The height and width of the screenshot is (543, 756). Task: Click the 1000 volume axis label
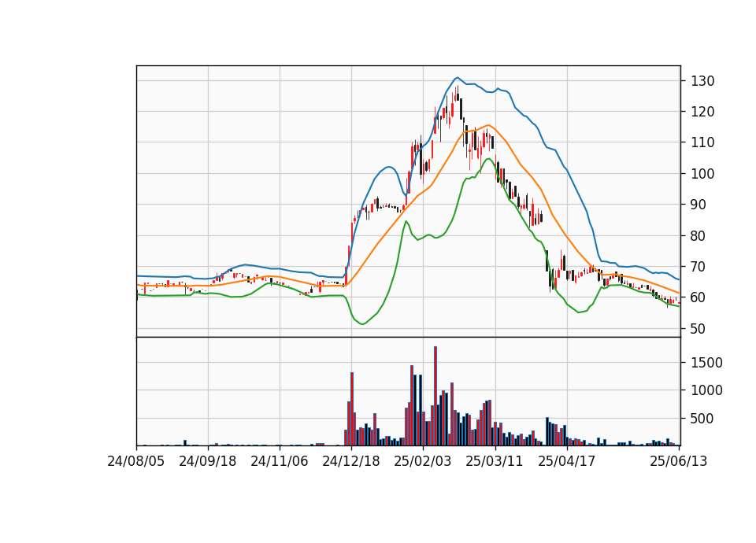(706, 390)
